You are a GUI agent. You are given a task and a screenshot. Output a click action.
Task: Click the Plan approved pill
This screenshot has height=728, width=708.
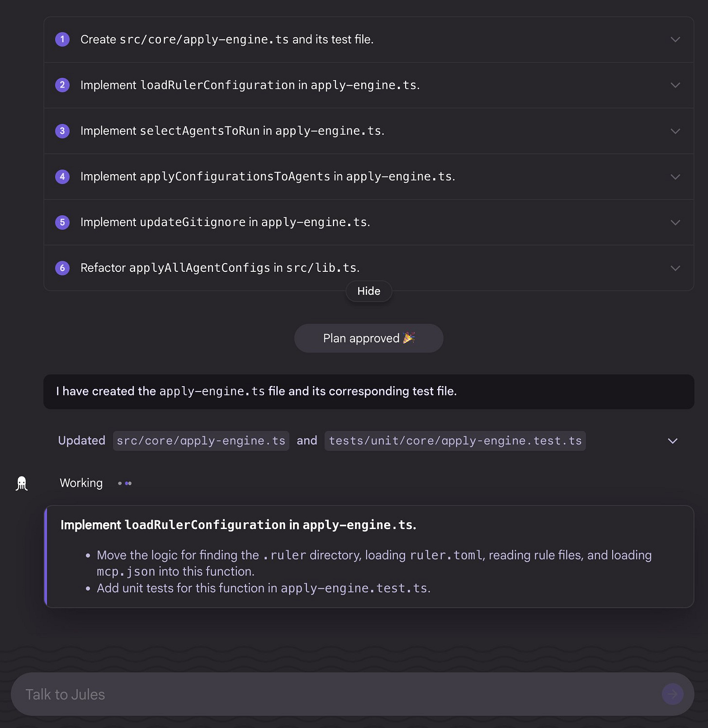[x=369, y=338]
